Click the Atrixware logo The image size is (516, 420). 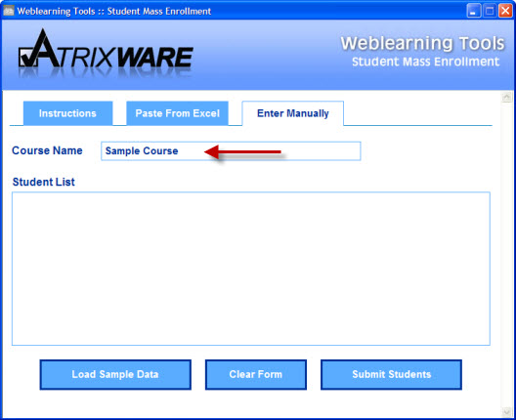(x=106, y=52)
